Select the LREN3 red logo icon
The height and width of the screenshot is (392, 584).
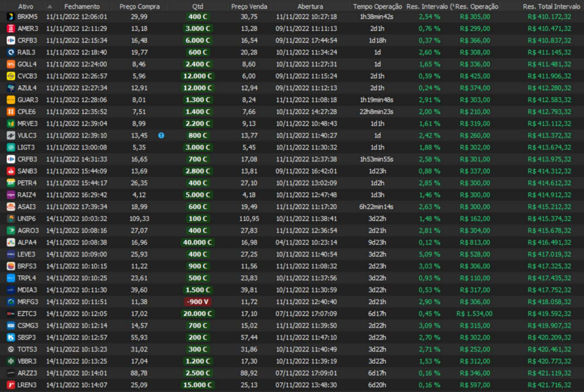tap(11, 385)
